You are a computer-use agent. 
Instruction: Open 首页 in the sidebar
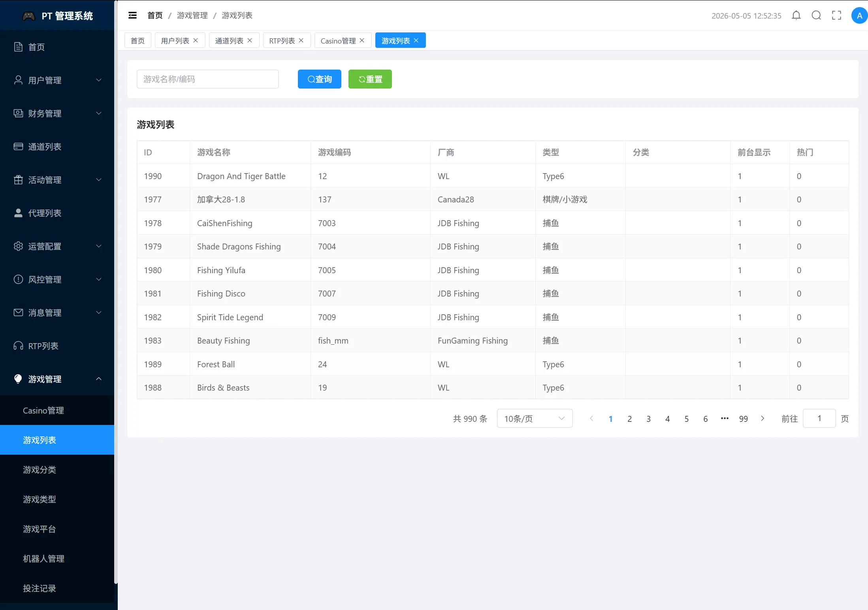click(57, 47)
